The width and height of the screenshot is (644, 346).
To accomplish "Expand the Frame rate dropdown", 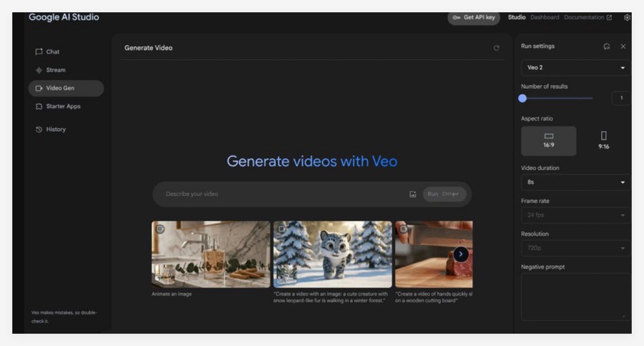I will (575, 215).
